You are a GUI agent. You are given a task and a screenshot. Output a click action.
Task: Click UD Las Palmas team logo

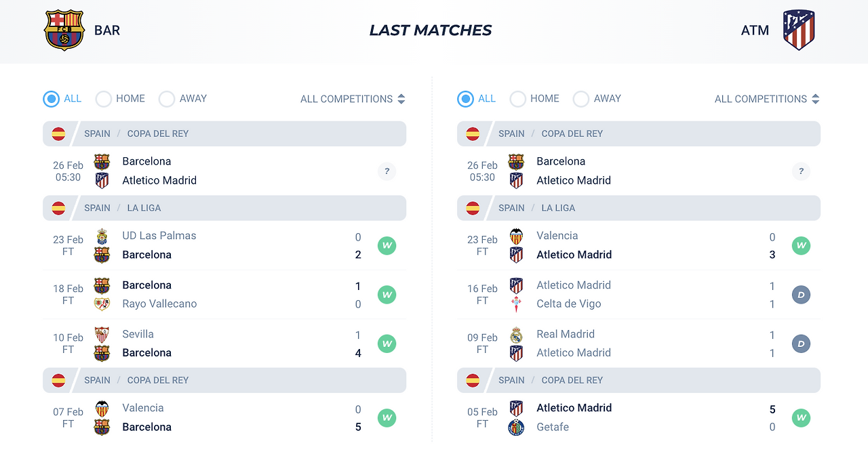(x=102, y=236)
